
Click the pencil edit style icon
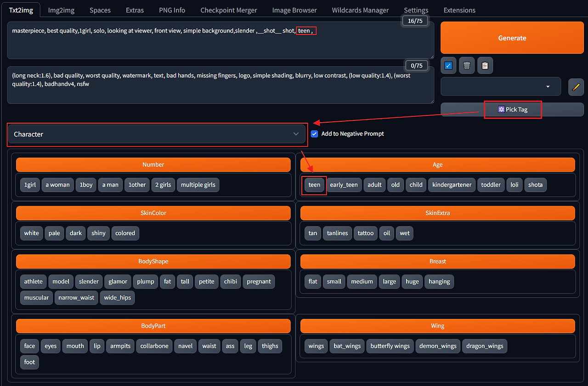pyautogui.click(x=576, y=87)
